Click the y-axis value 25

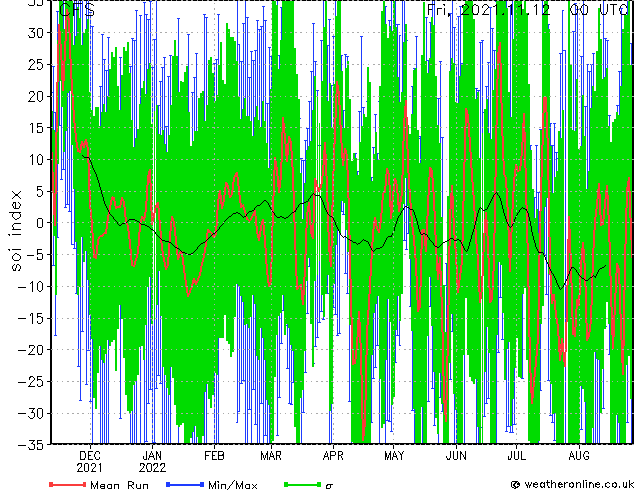[36, 64]
